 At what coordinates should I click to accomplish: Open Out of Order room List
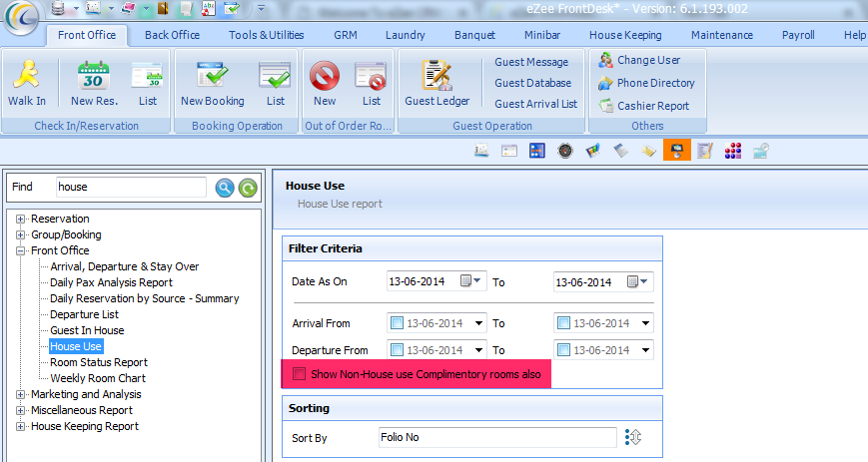coord(371,76)
